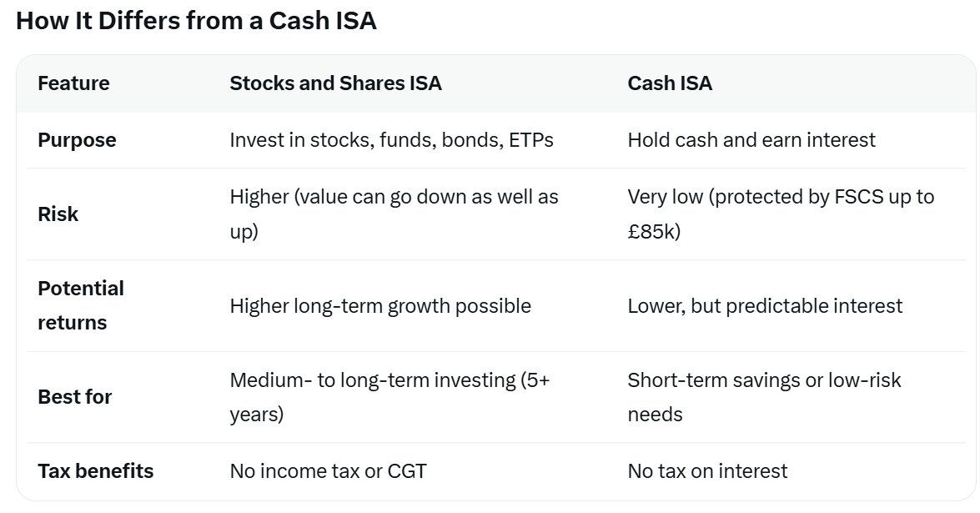The width and height of the screenshot is (980, 513).
Task: Select the Best for row label
Action: (74, 397)
